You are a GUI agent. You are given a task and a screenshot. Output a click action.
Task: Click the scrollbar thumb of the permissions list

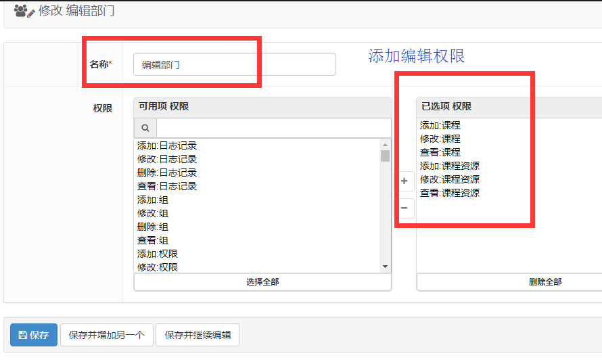coord(385,156)
